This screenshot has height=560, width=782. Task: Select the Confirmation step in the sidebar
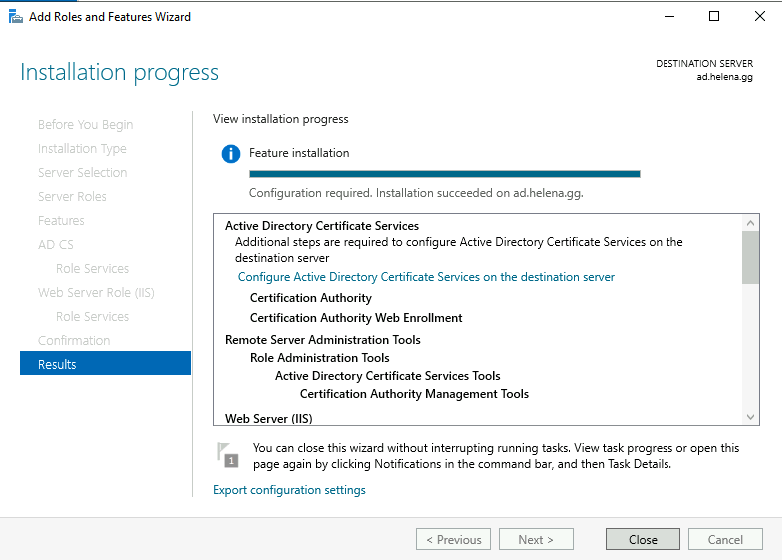pyautogui.click(x=74, y=340)
